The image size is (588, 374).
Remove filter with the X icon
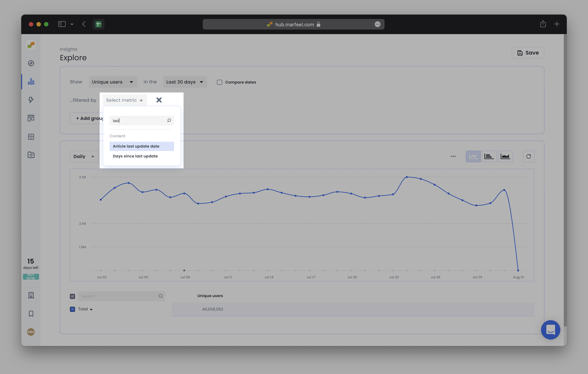(x=159, y=100)
